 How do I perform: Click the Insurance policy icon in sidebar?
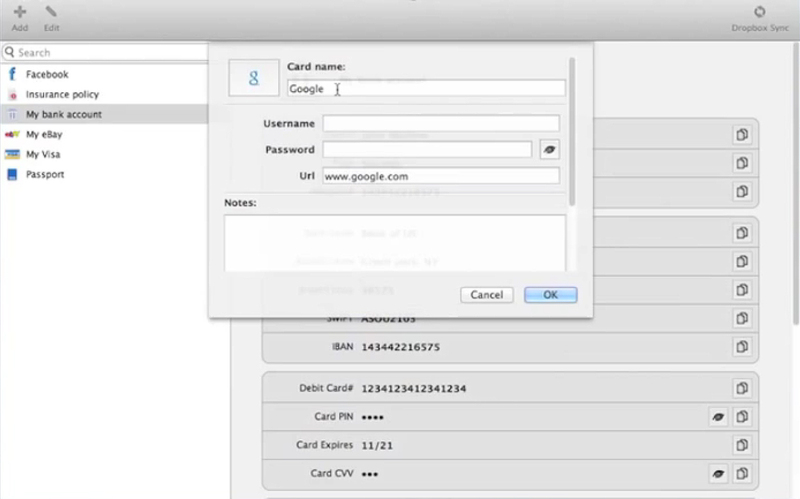tap(13, 95)
